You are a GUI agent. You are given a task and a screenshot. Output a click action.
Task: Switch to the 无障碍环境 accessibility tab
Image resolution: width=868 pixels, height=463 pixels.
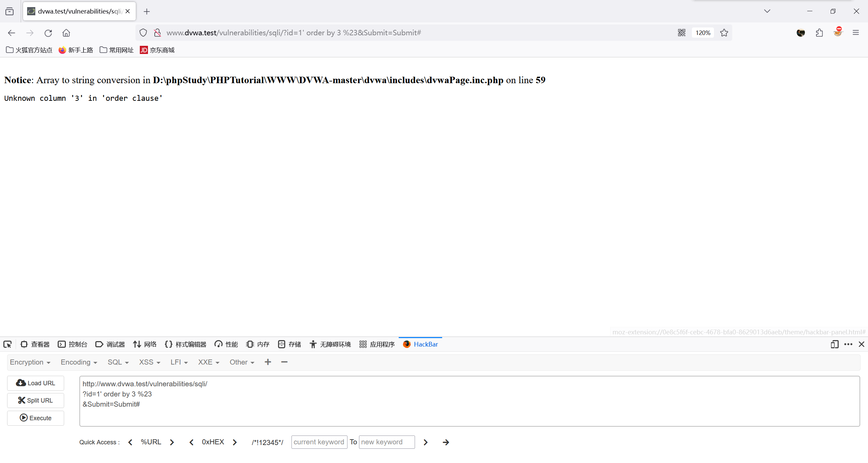click(x=330, y=344)
